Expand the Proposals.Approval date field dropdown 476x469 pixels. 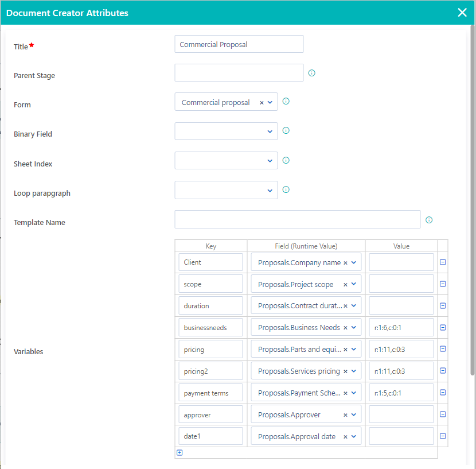[354, 436]
